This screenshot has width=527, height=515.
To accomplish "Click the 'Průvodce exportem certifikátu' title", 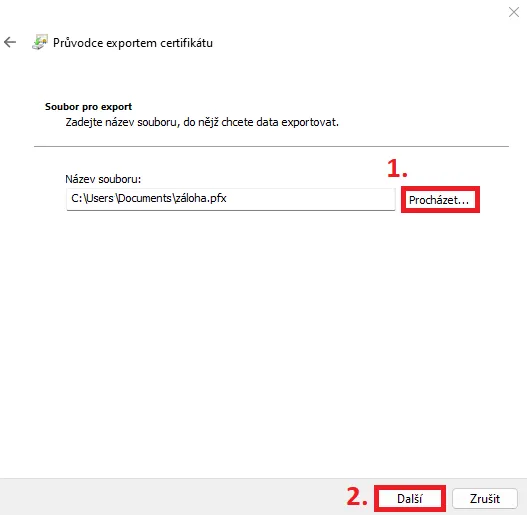I will (133, 43).
